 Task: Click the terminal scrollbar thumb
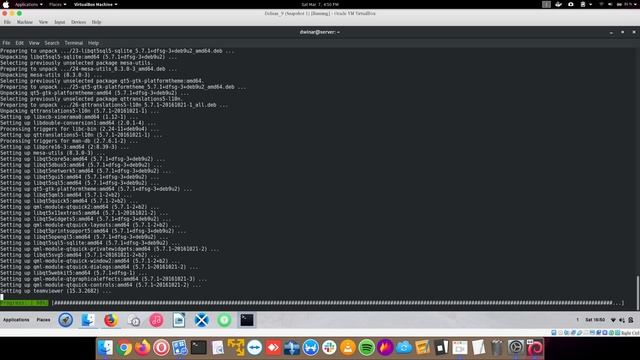click(638, 293)
